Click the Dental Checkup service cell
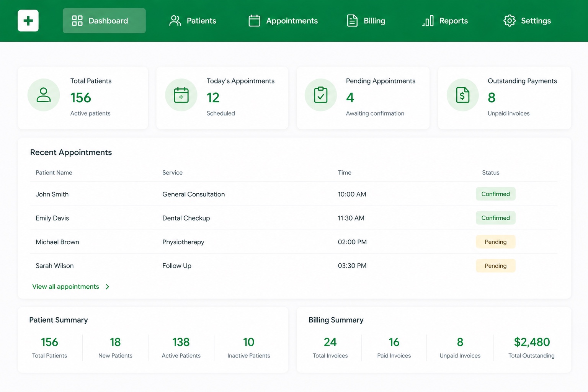The width and height of the screenshot is (588, 392). pyautogui.click(x=186, y=218)
